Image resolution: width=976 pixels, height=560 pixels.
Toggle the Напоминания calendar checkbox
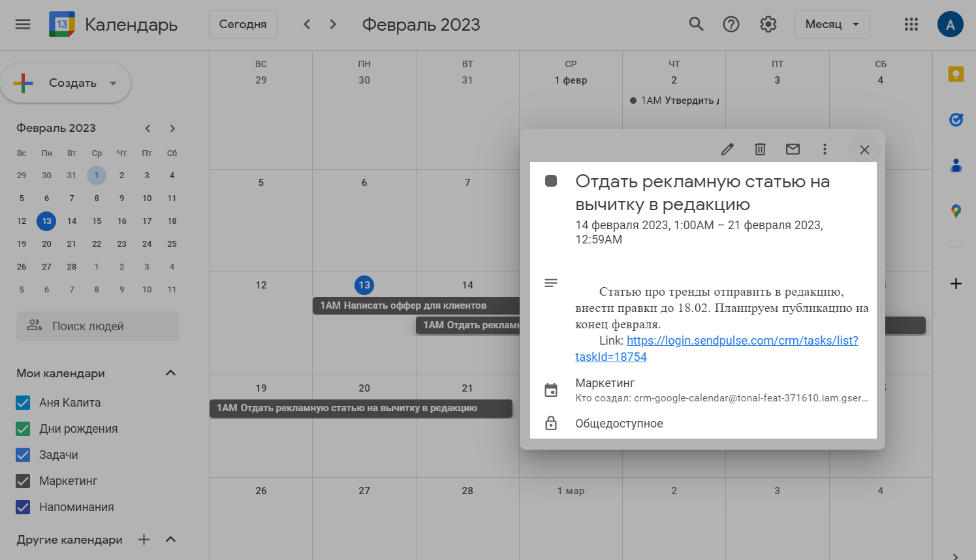[x=23, y=507]
